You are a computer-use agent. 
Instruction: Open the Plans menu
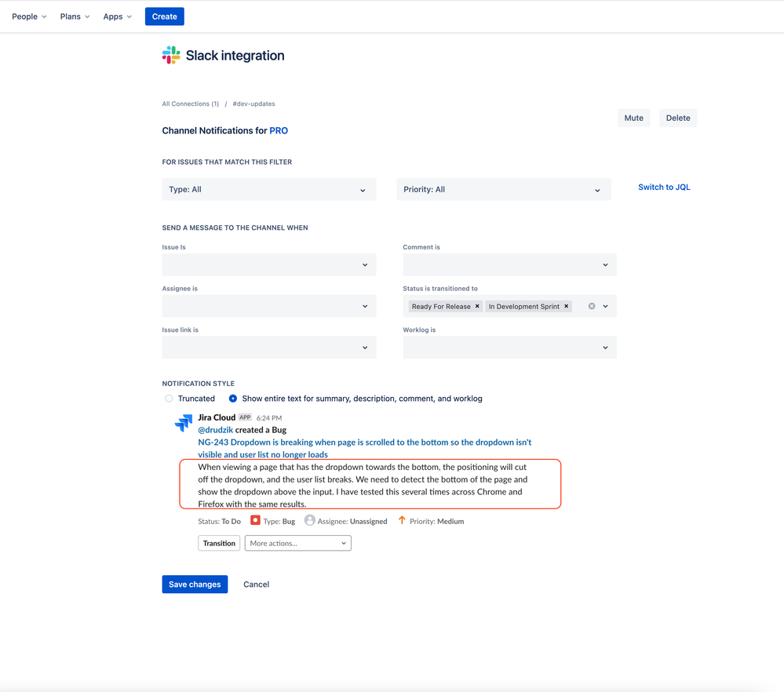pyautogui.click(x=75, y=16)
